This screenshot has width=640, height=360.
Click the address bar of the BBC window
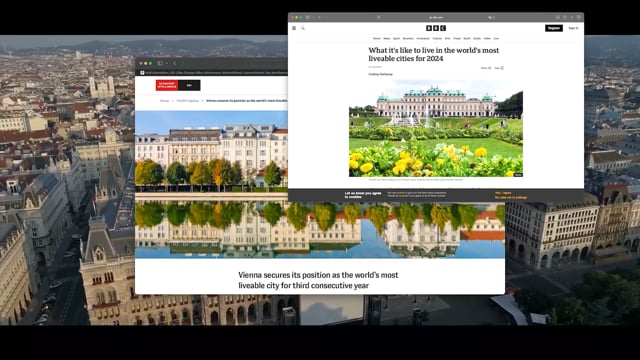click(x=436, y=18)
